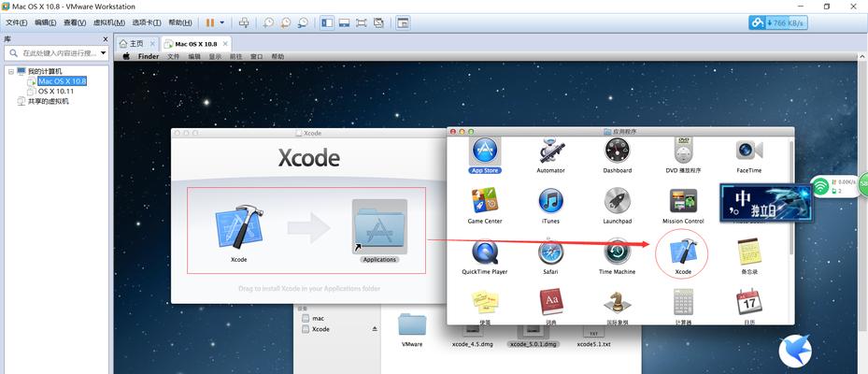Image resolution: width=868 pixels, height=374 pixels.
Task: Take a snapshot of the virtual machine
Action: point(268,22)
